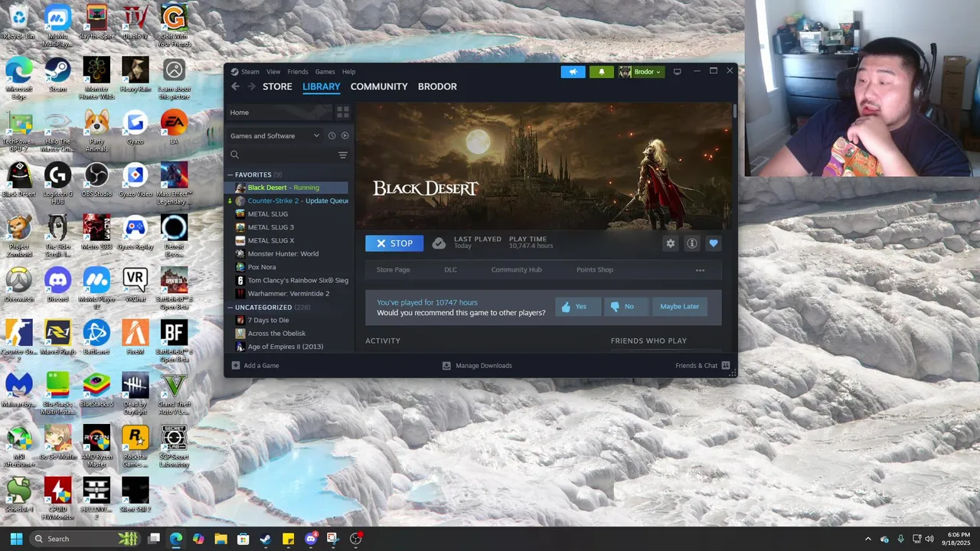Open Friends & Chat in Steam
Screen dimensions: 980x551
pos(702,366)
